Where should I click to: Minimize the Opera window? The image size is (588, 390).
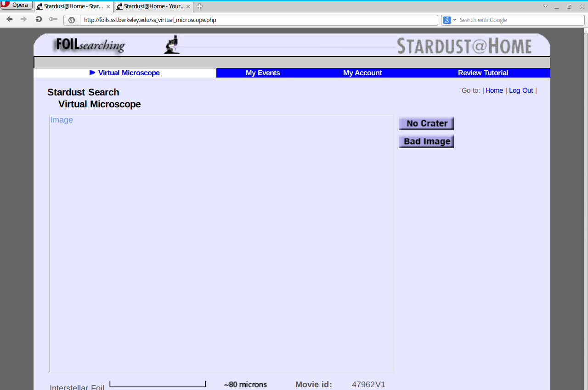point(557,6)
